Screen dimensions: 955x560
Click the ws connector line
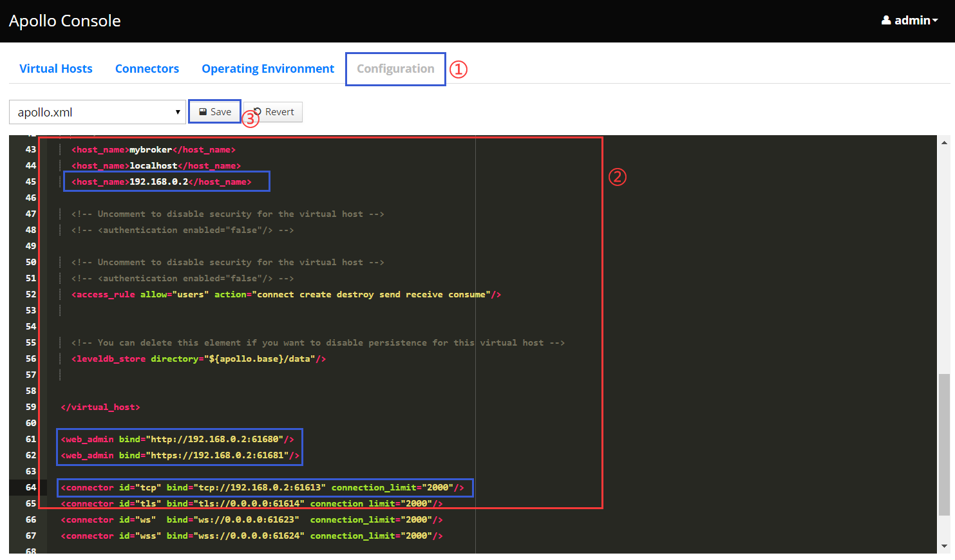click(252, 519)
